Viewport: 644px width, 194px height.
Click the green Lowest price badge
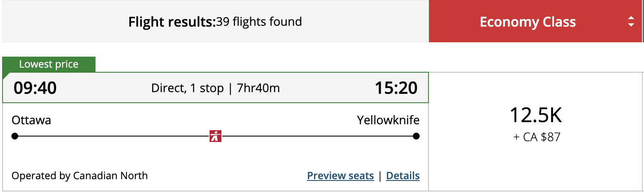[49, 65]
